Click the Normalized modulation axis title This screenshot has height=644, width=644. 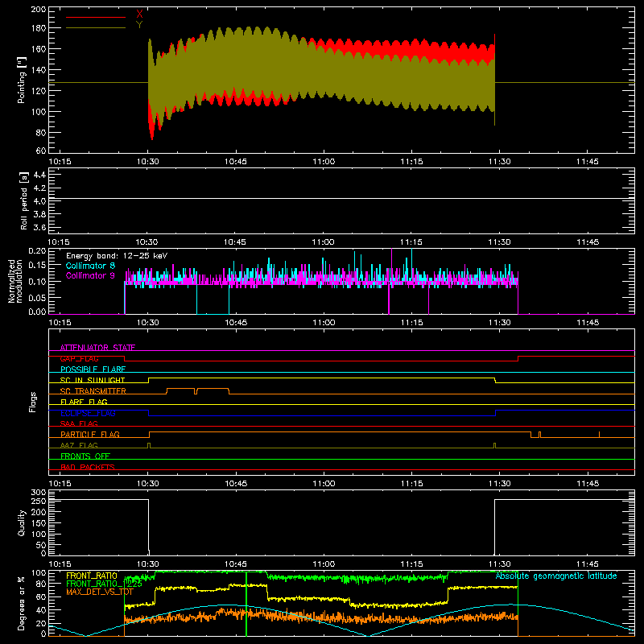tap(15, 281)
